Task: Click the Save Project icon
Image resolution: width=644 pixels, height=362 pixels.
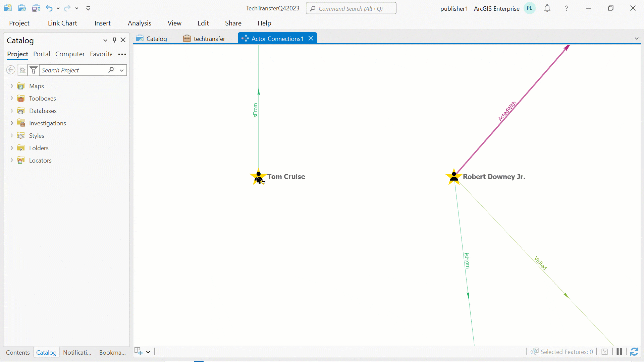Action: [36, 8]
